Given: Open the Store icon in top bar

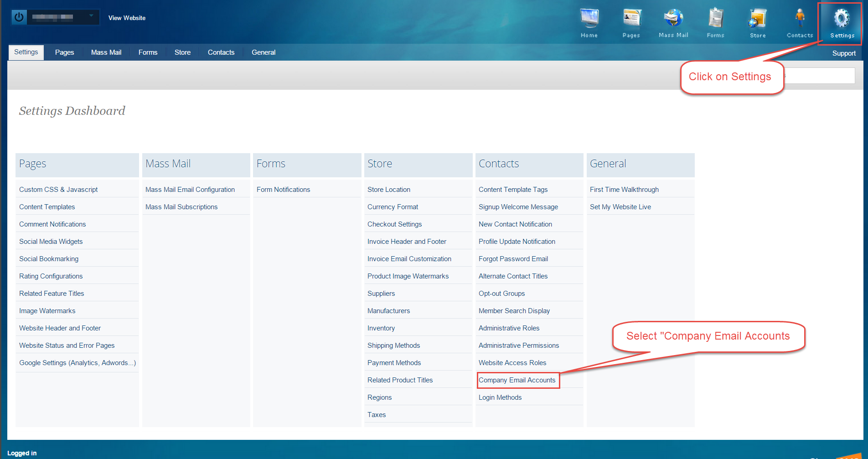Looking at the screenshot, I should [x=758, y=18].
